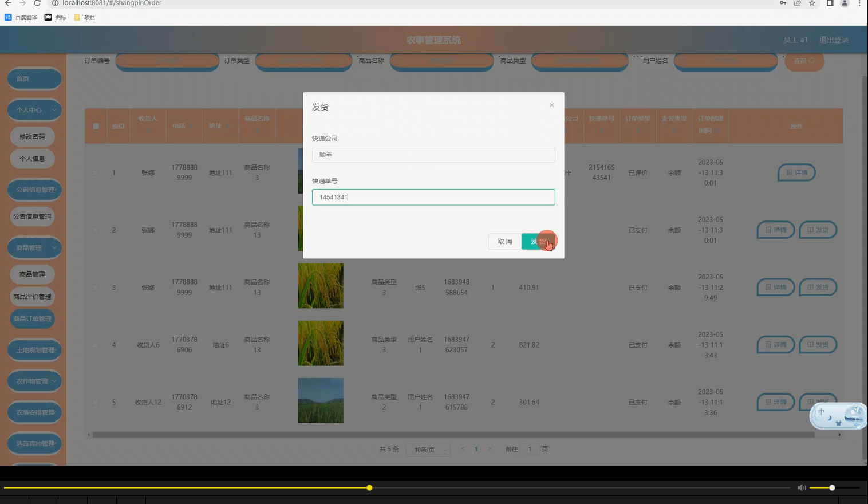Go to the previous page arrow in pagination
Screen dimensions: 868x504
coord(463,449)
